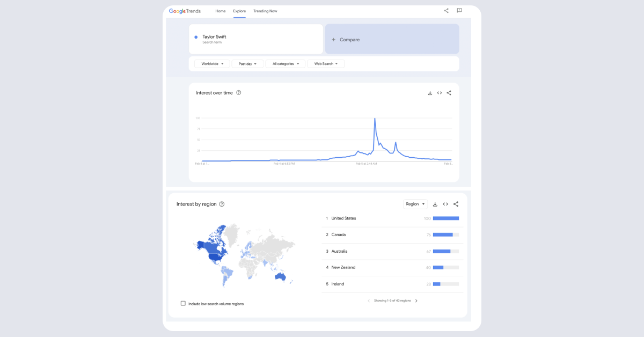Viewport: 644px width, 337px height.
Task: Go to the Trending Now section
Action: click(x=265, y=11)
